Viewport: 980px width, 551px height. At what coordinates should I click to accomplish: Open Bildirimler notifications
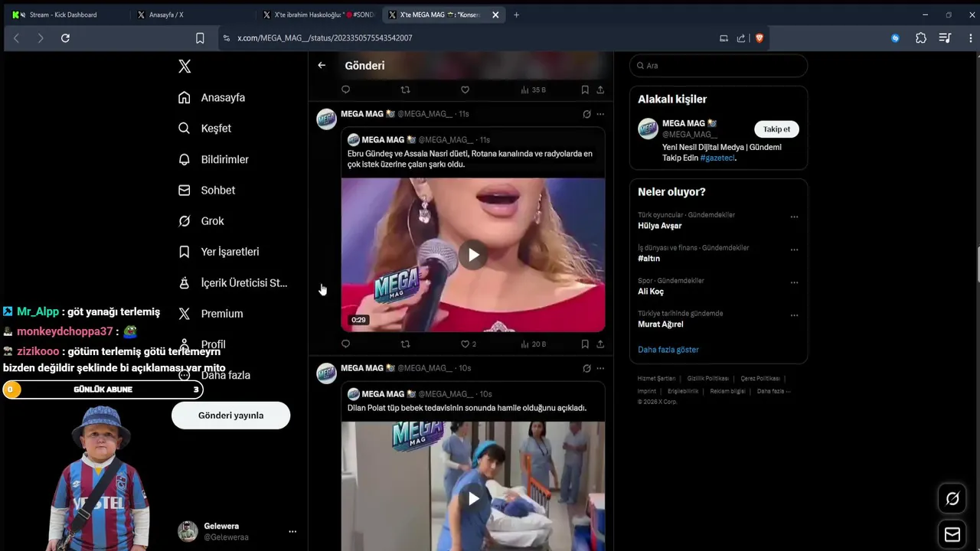(213, 159)
